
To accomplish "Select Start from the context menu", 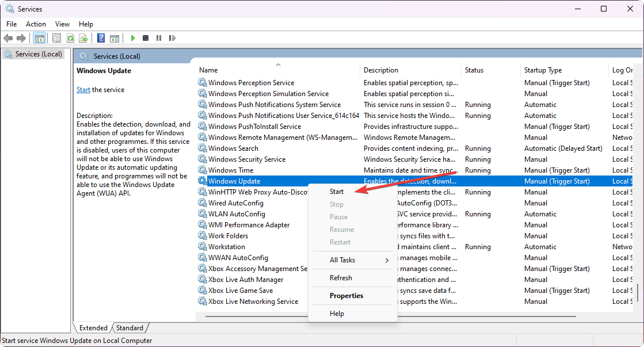I will pos(337,191).
